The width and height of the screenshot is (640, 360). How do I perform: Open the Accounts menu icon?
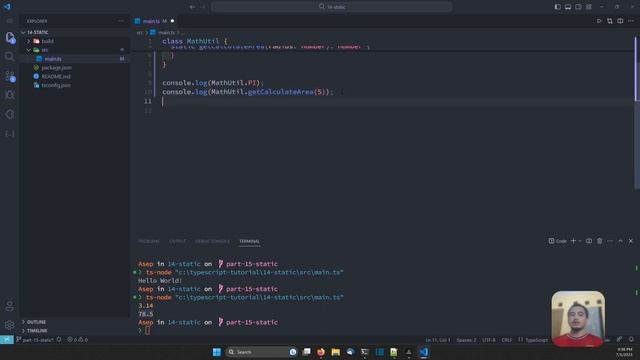[x=10, y=306]
